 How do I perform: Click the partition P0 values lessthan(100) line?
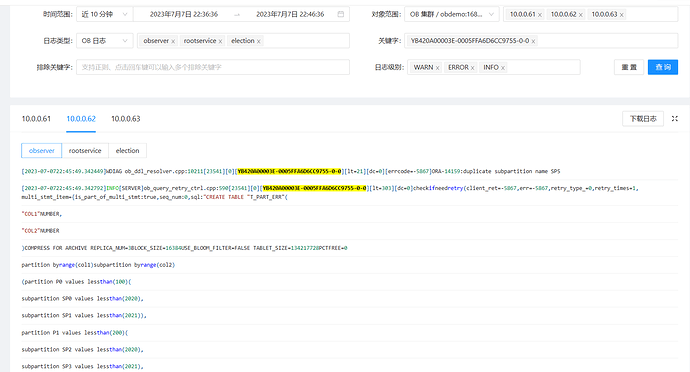coord(76,282)
